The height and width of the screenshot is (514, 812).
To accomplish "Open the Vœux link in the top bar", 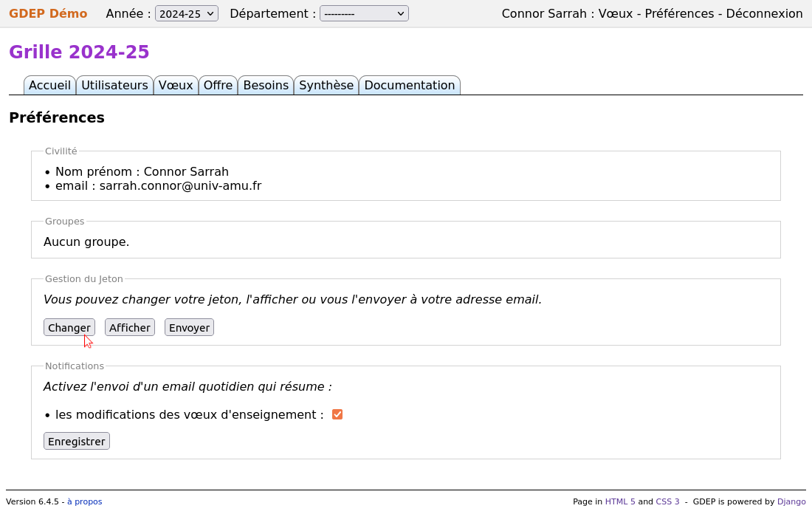I will [617, 13].
